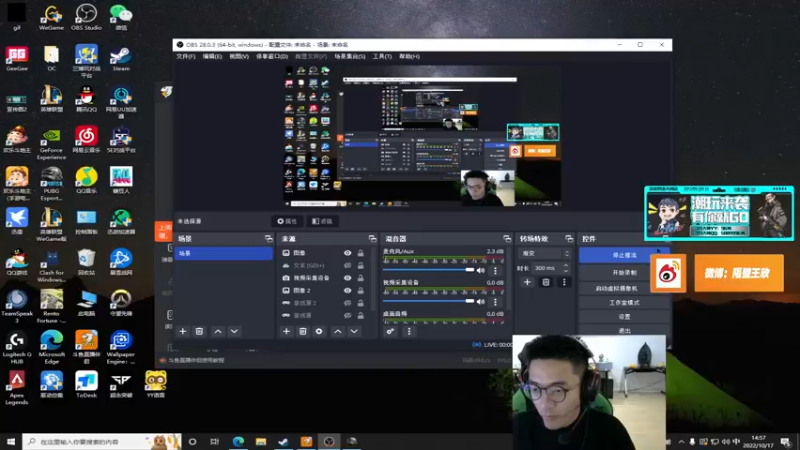Viewport: 800px width, 450px height.
Task: Open Wallpaper Engine desktop shortcut
Action: click(121, 347)
